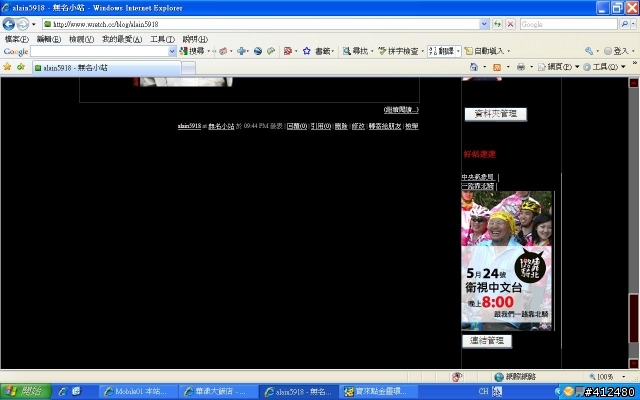Click the blue globe icon on Google toolbar
This screenshot has width=640, height=400.
[x=258, y=51]
